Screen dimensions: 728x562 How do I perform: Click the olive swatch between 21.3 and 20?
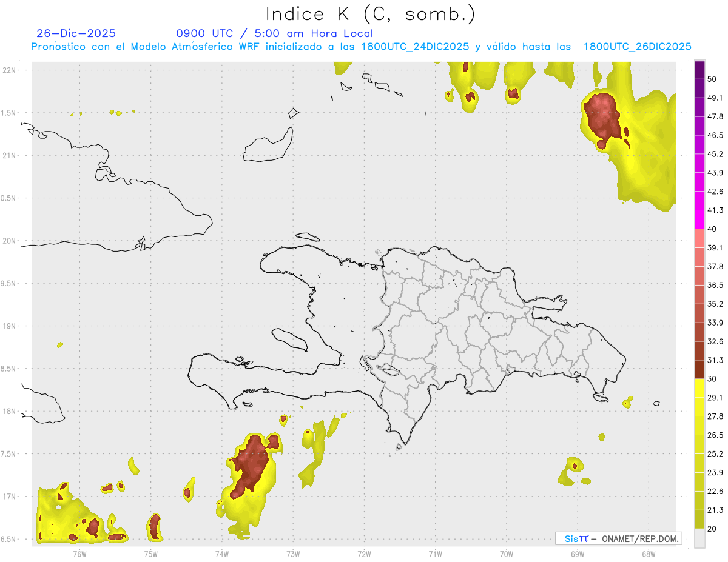pyautogui.click(x=699, y=519)
